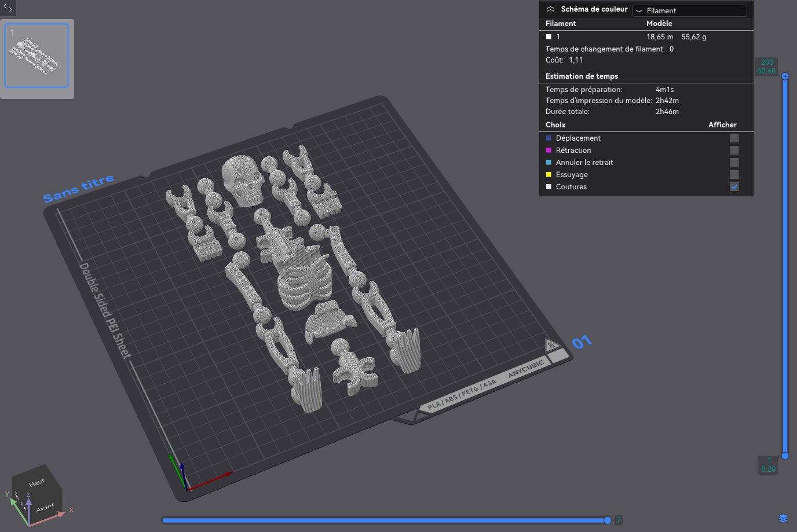Click the white filament 1 color swatch
The height and width of the screenshot is (532, 797).
click(x=549, y=36)
